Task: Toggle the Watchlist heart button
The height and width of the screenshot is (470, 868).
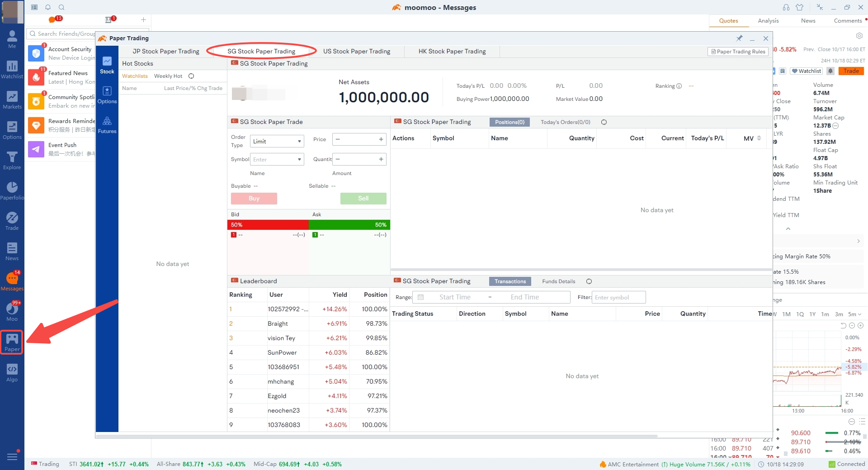Action: tap(807, 71)
